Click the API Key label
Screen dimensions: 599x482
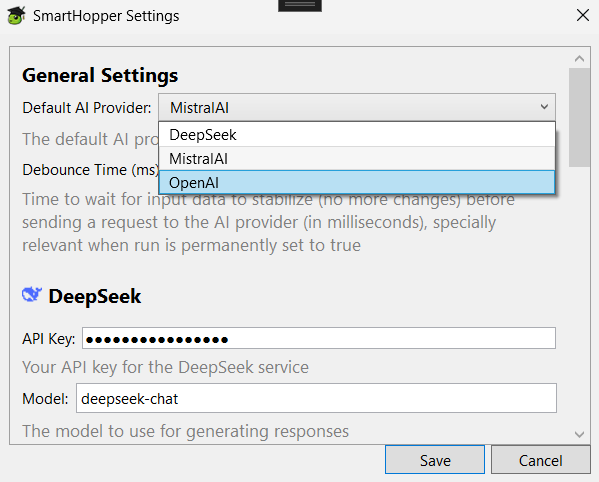(x=49, y=339)
